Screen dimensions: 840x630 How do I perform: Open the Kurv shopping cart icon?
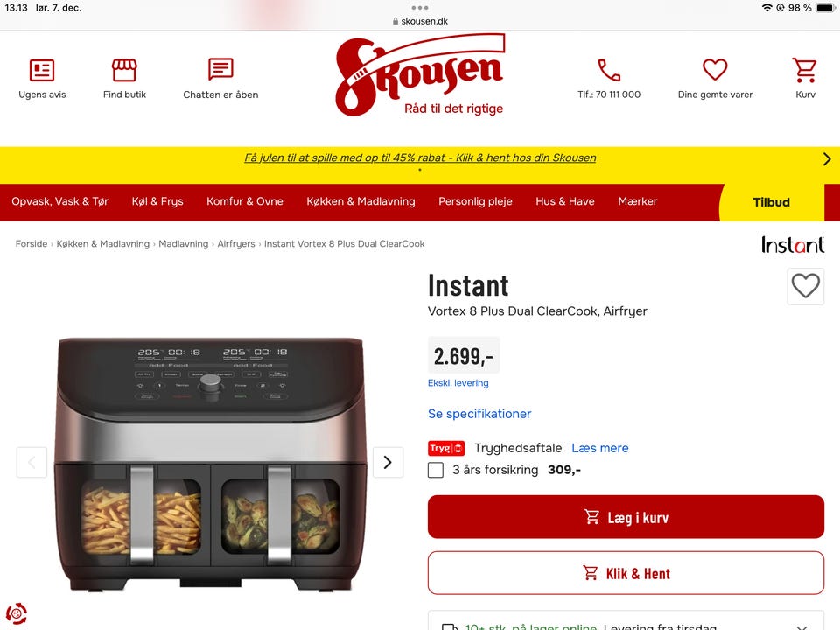coord(805,70)
